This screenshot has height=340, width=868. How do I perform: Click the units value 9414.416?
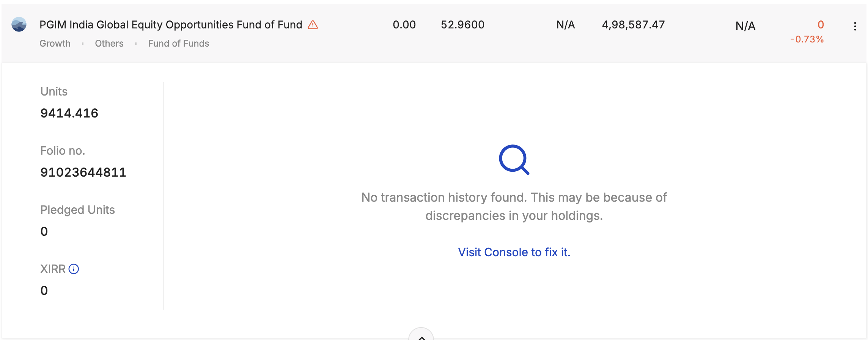pos(69,113)
